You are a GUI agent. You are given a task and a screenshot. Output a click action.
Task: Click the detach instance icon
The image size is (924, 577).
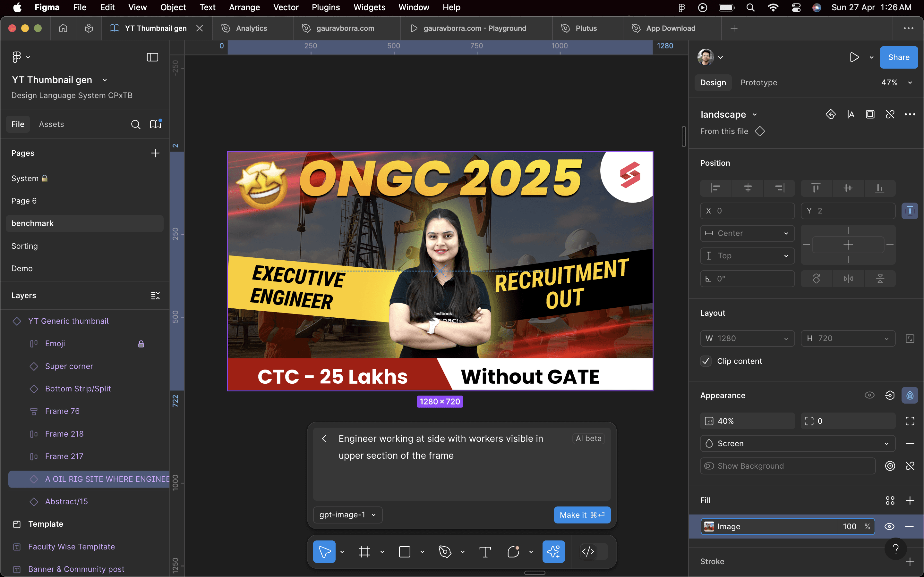tap(890, 114)
